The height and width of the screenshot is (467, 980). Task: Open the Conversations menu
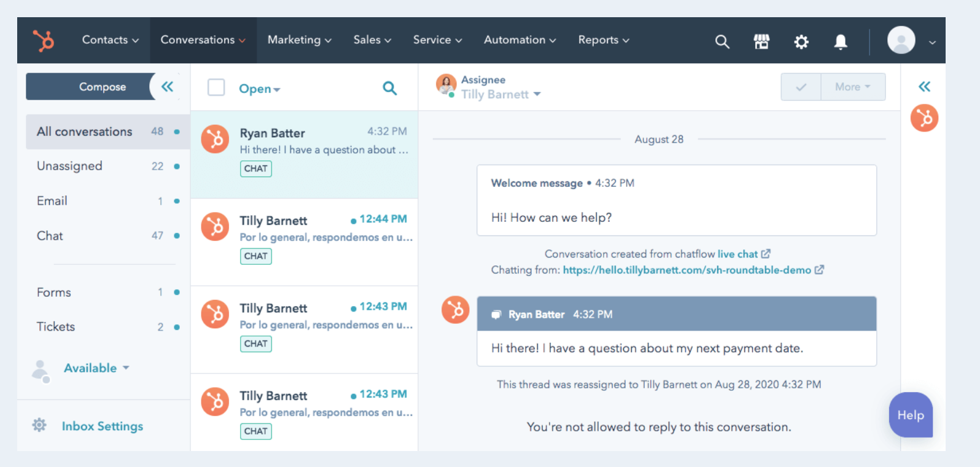pos(203,40)
